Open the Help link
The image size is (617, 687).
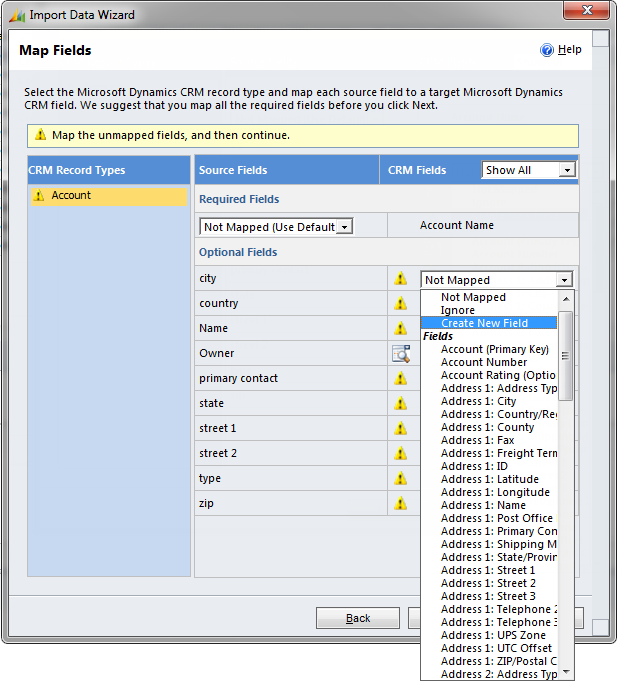(569, 50)
